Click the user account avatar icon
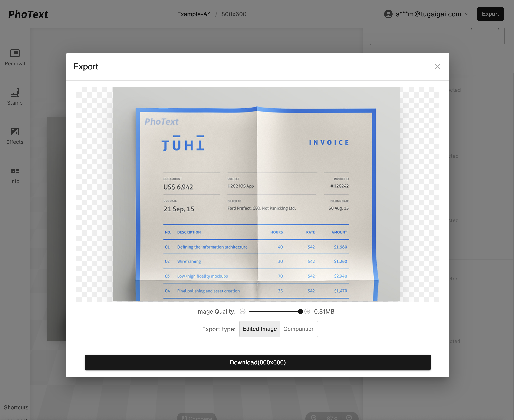The height and width of the screenshot is (420, 514). 388,14
